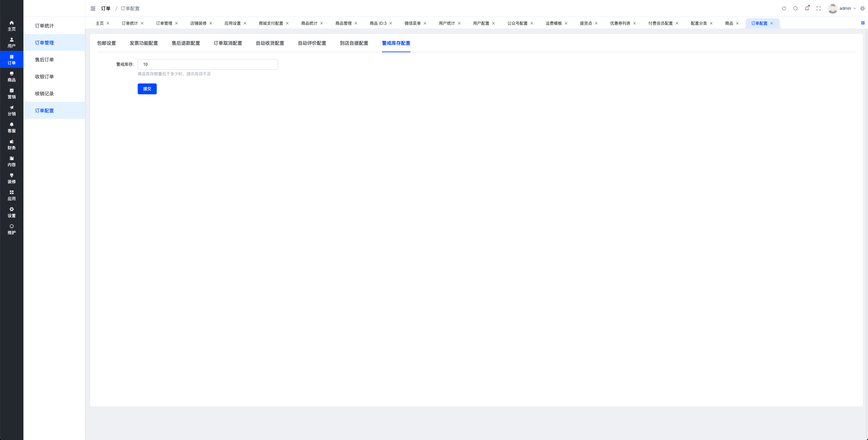The height and width of the screenshot is (440, 868).
Task: Collapse the menu with hamburger icon
Action: point(93,8)
